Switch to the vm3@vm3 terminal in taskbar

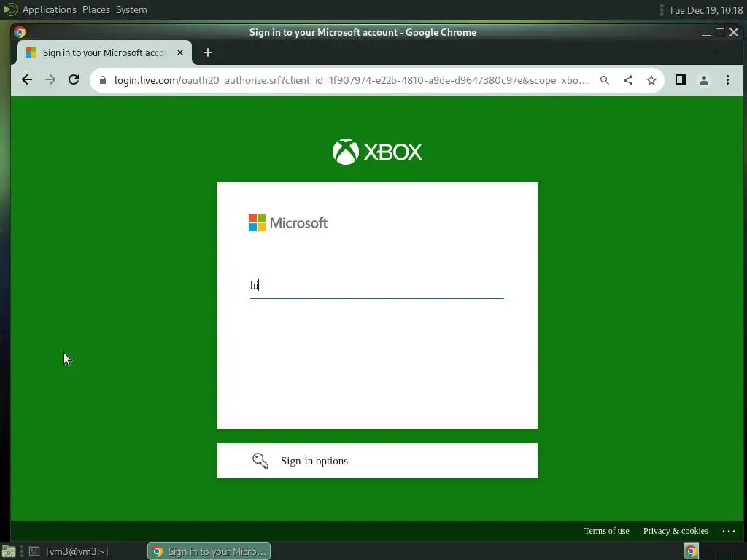pos(69,551)
